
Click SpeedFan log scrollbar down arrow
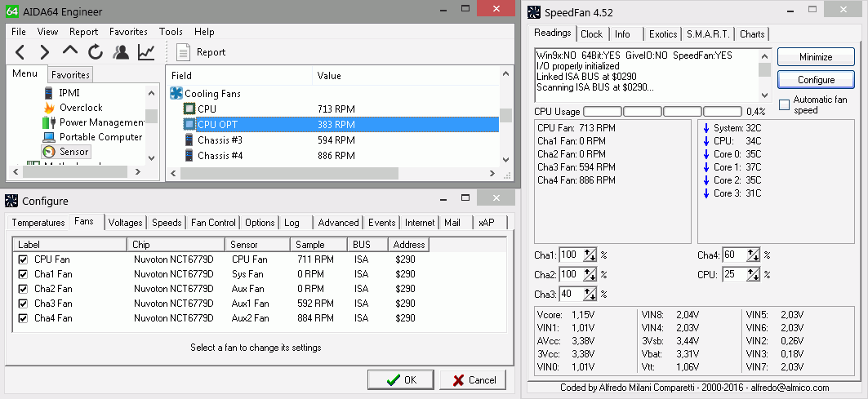(x=764, y=95)
